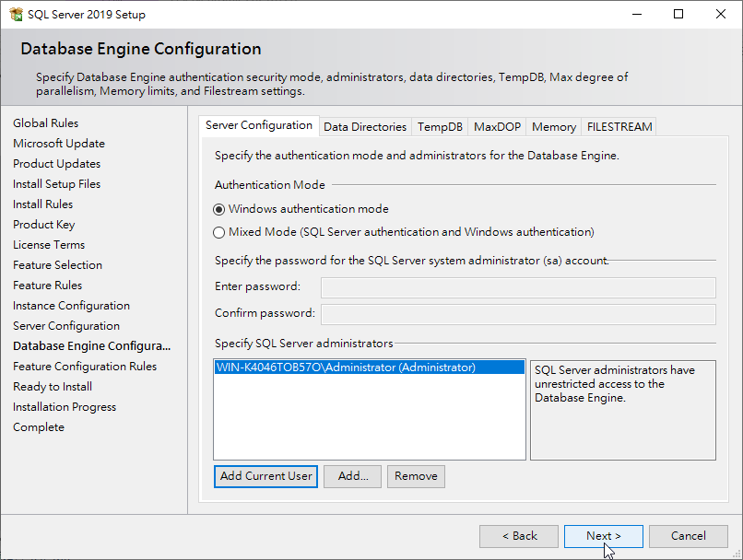743x560 pixels.
Task: Select Windows authentication mode radio button
Action: click(x=218, y=209)
